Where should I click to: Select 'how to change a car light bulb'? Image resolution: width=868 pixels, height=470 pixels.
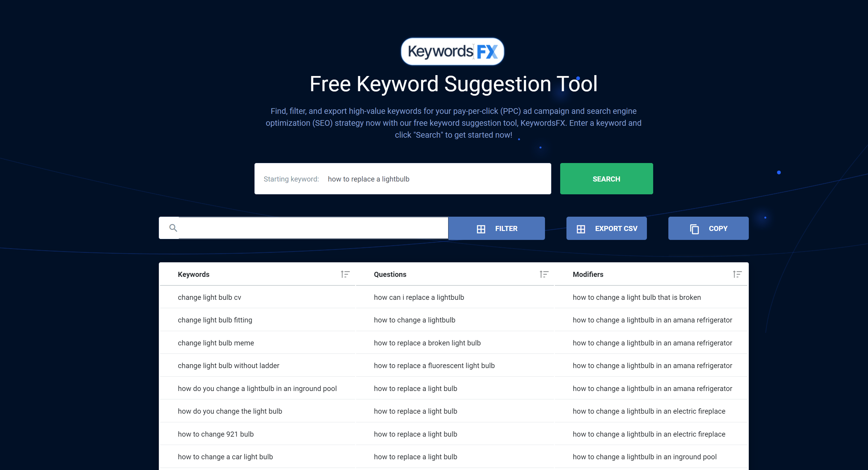(225, 457)
